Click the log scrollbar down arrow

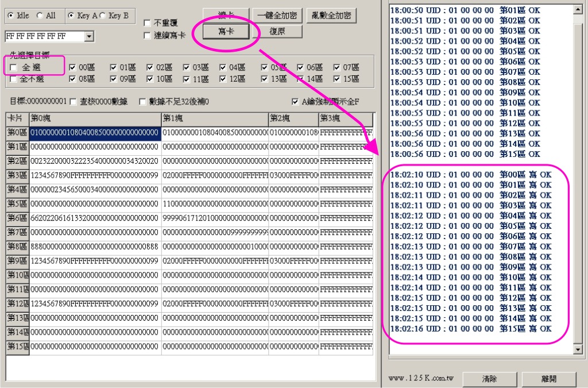578,349
